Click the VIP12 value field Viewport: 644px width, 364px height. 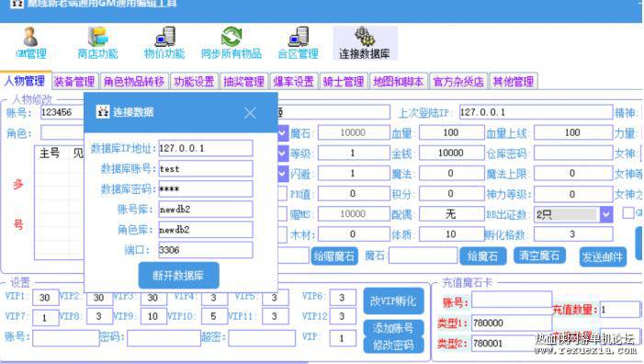point(342,316)
